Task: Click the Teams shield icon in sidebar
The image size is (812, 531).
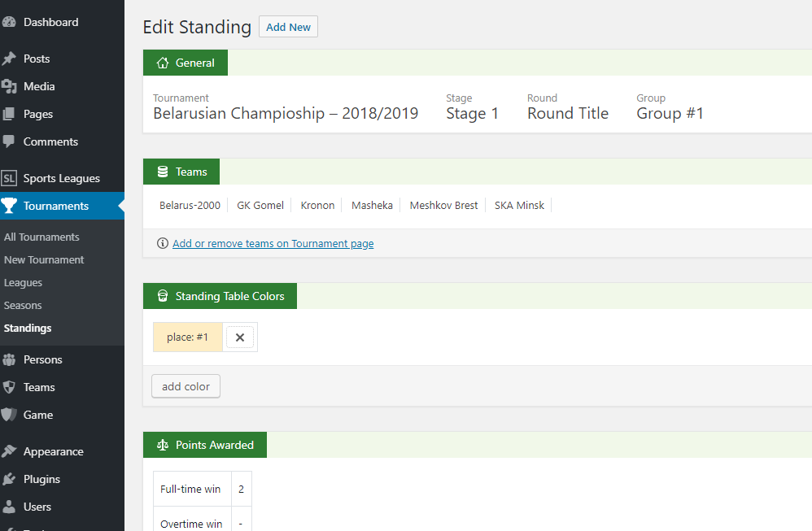Action: [x=9, y=387]
